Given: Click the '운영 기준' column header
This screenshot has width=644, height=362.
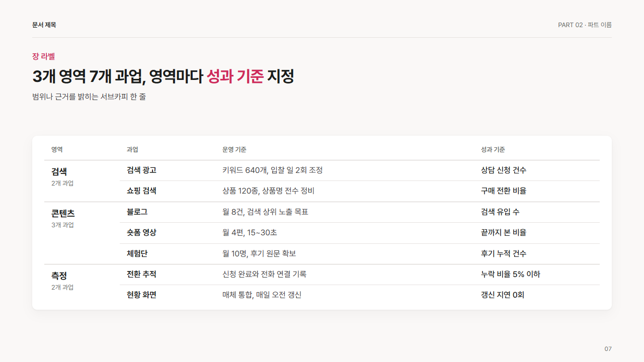Looking at the screenshot, I should 234,150.
